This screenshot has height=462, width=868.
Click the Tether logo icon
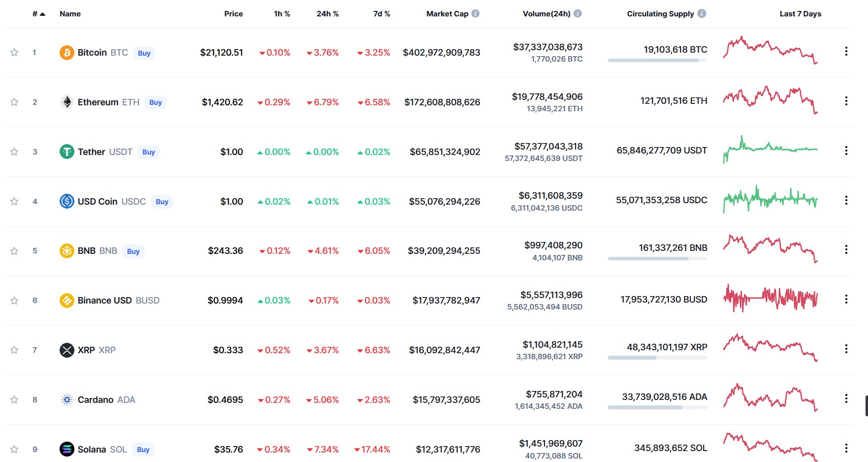pyautogui.click(x=67, y=152)
